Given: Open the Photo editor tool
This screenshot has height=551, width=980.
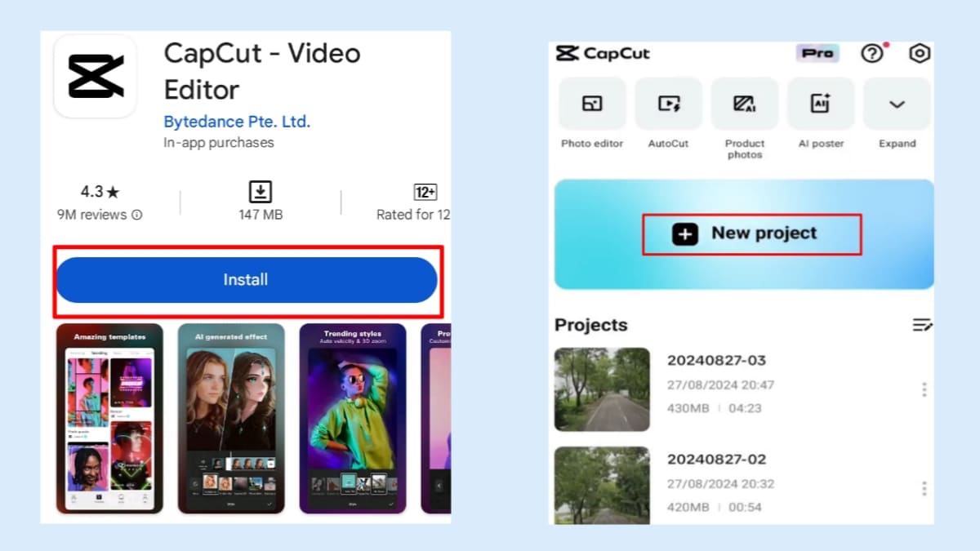Looking at the screenshot, I should point(591,104).
